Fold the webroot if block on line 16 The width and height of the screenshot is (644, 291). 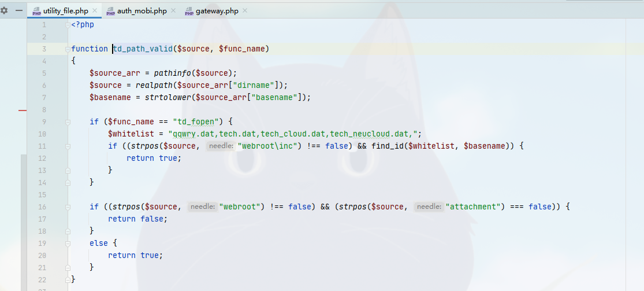pyautogui.click(x=68, y=207)
